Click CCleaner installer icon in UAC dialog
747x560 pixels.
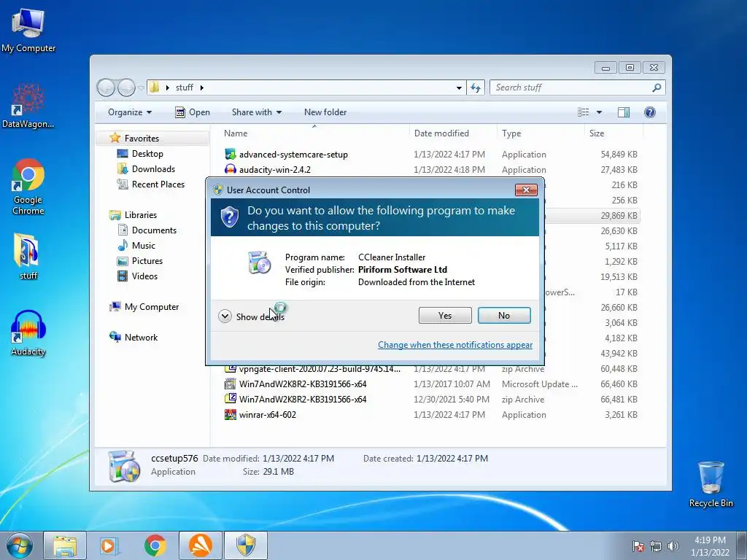pos(260,262)
